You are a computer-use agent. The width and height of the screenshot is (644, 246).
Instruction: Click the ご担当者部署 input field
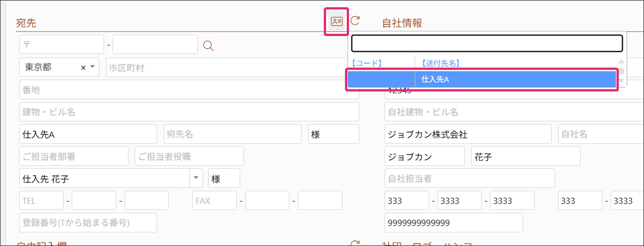[x=74, y=156]
